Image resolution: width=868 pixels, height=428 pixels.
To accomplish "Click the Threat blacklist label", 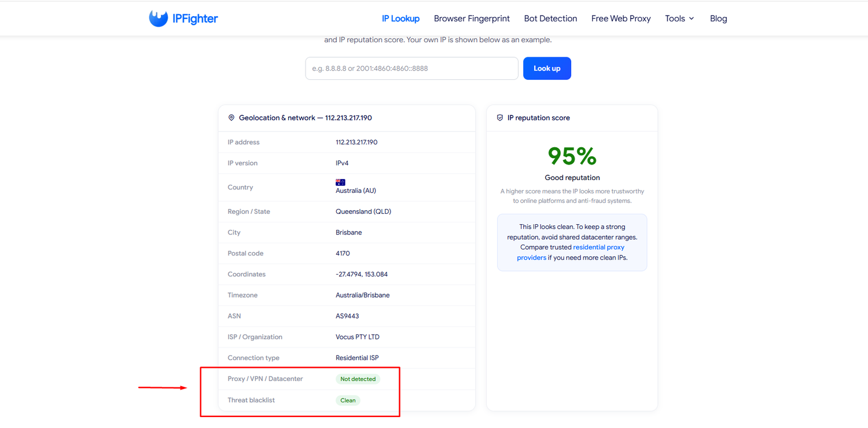I will coord(251,400).
